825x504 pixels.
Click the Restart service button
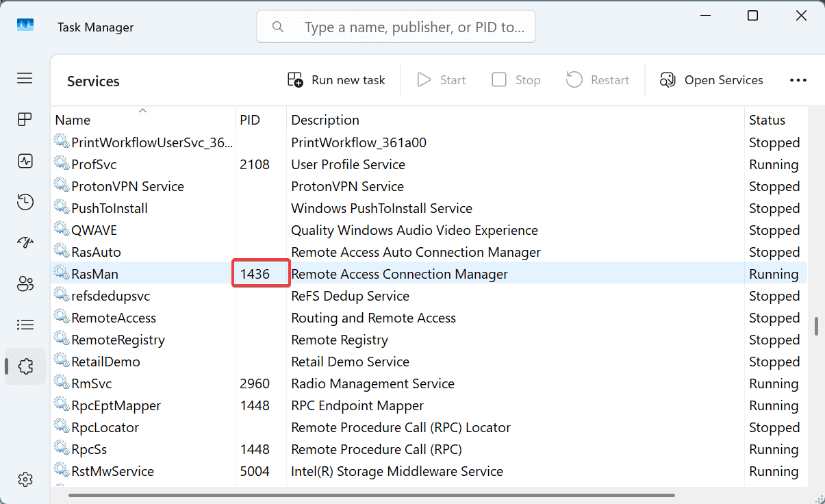click(x=598, y=80)
